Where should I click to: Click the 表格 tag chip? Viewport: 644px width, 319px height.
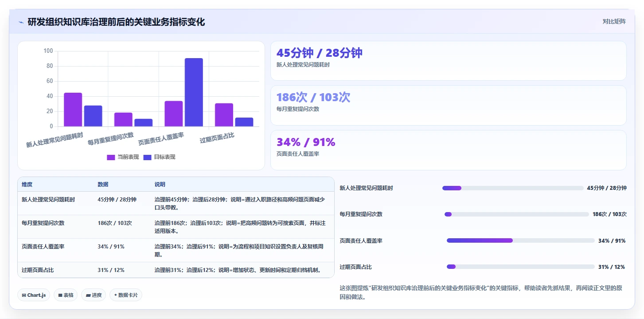click(x=66, y=295)
